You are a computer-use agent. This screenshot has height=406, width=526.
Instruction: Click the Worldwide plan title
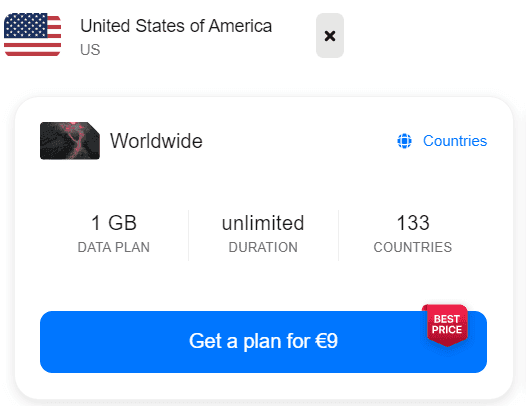[156, 141]
